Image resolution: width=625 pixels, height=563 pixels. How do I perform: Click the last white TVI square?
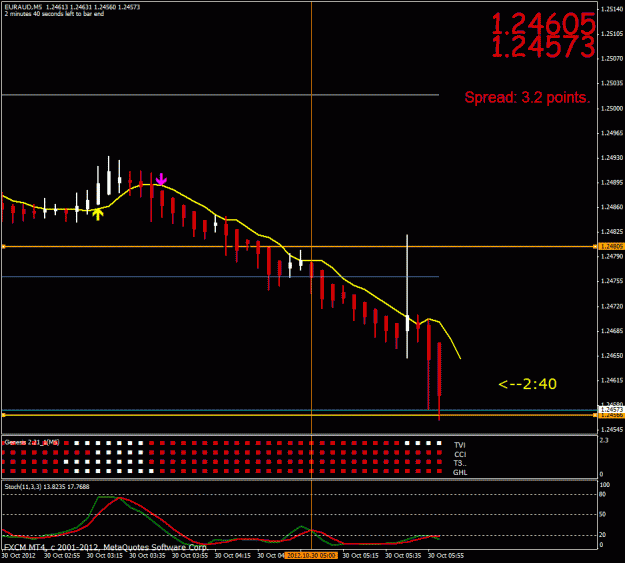pyautogui.click(x=439, y=443)
